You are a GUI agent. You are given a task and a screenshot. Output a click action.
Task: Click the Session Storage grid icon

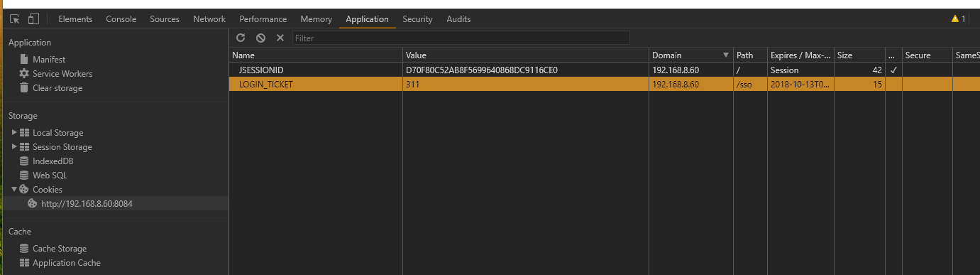(24, 147)
